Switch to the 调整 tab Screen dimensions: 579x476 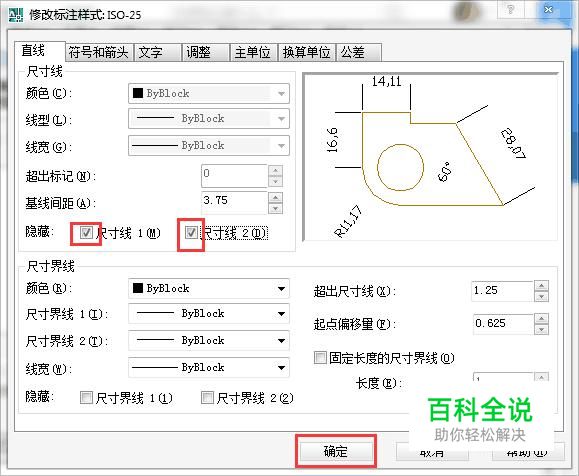click(205, 52)
